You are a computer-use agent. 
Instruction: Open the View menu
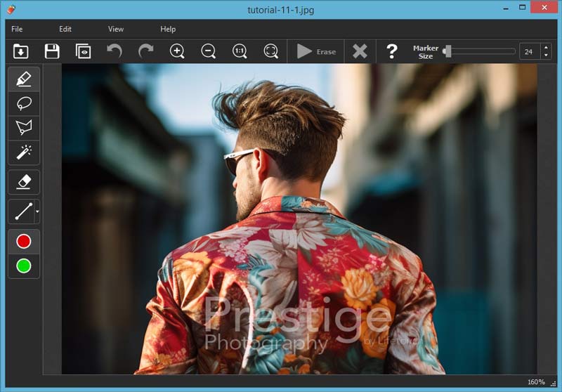(116, 29)
